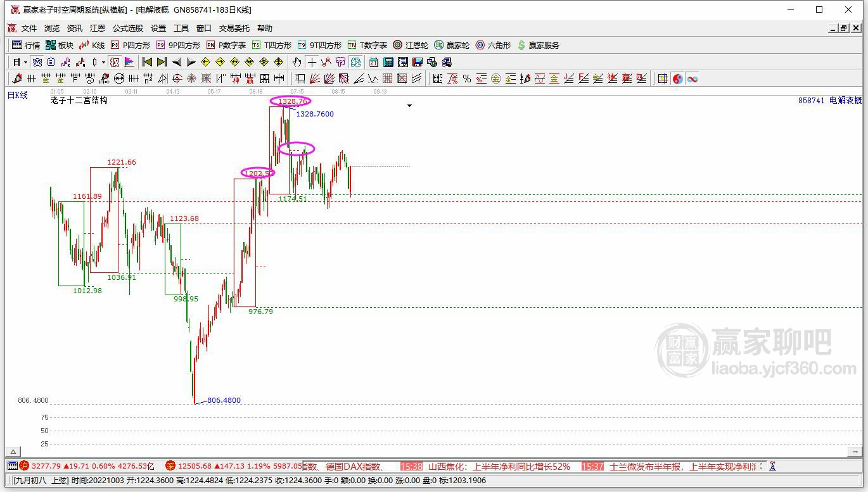868x492 pixels.
Task: Open the 六角形 tool
Action: pos(493,45)
